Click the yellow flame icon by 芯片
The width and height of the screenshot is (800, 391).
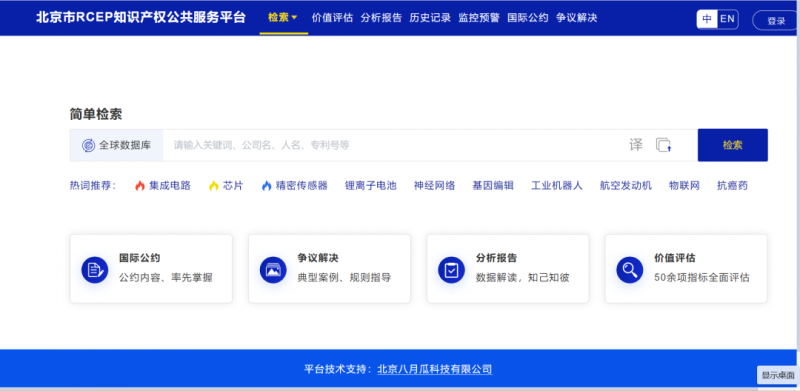[213, 186]
